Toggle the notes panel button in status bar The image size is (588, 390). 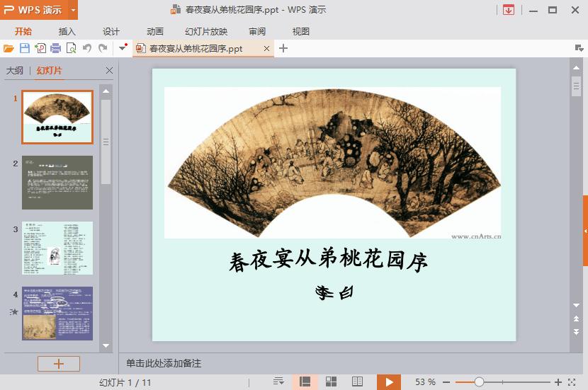[x=278, y=382]
